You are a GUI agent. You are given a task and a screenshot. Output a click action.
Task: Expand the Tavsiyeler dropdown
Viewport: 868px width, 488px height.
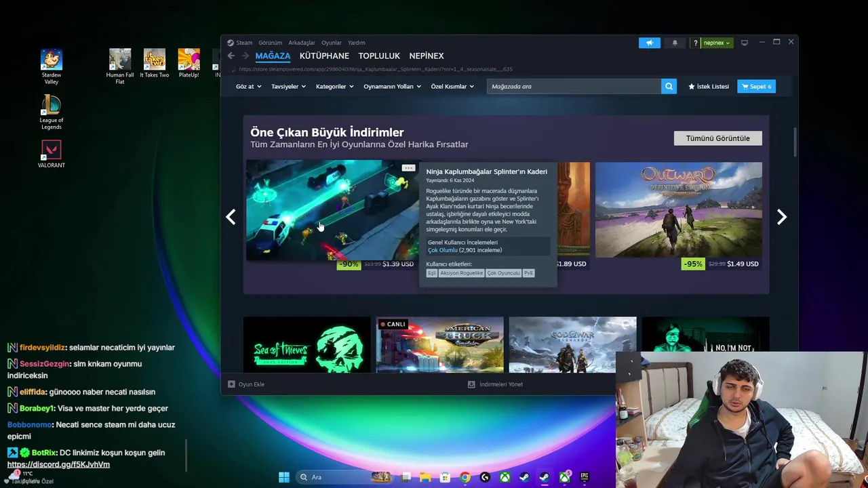coord(288,87)
